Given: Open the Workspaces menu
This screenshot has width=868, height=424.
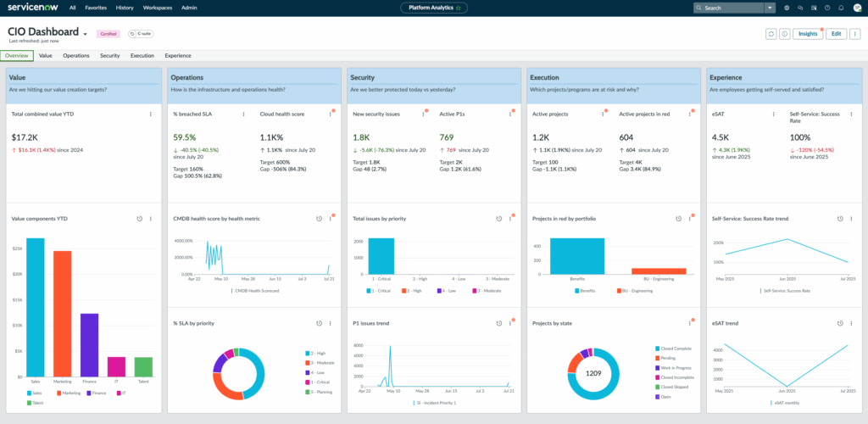Looking at the screenshot, I should [x=157, y=8].
